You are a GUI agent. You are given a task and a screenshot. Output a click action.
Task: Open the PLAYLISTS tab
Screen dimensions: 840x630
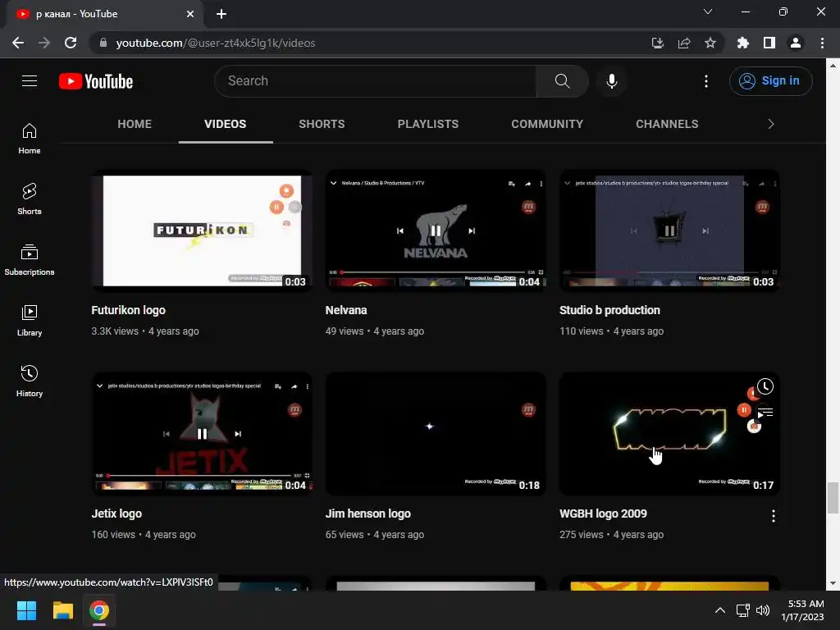tap(427, 124)
